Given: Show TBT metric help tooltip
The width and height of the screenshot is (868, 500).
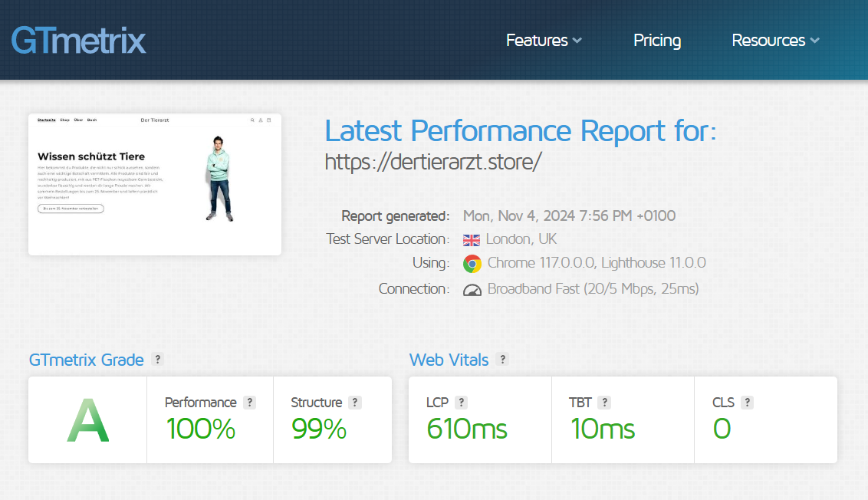Looking at the screenshot, I should pos(604,403).
